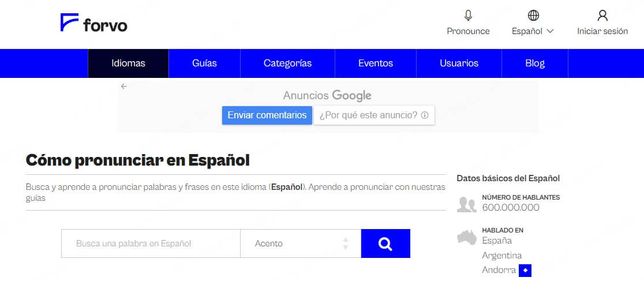Image resolution: width=644 pixels, height=281 pixels.
Task: Click the España country link
Action: pyautogui.click(x=497, y=241)
